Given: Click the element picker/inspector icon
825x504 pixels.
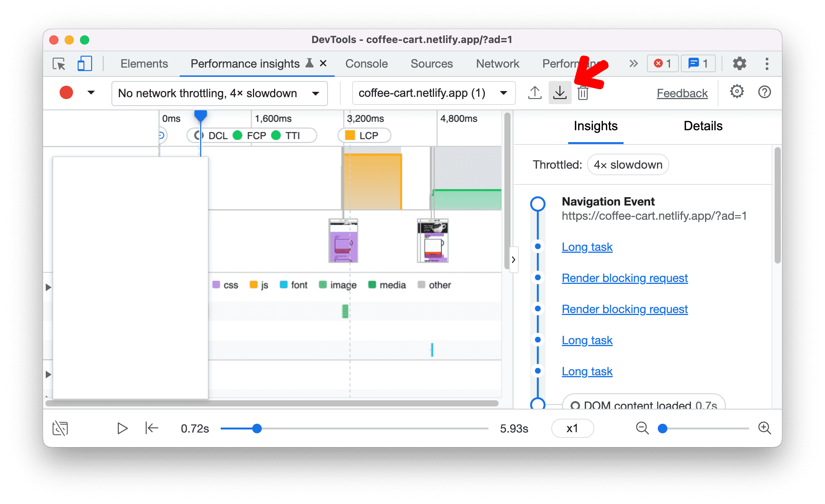Looking at the screenshot, I should pyautogui.click(x=59, y=63).
